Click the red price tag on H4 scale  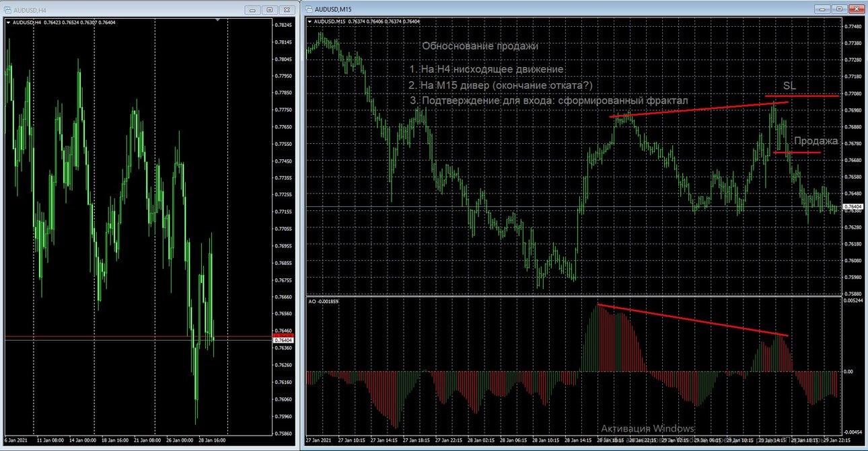284,334
